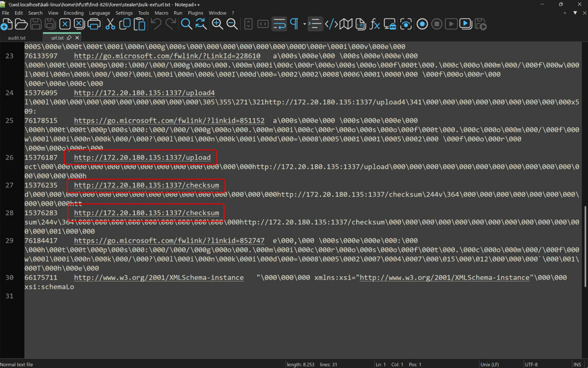Zoom in with the plus magnifier icon
Screen dimensions: 588x368
coord(217,24)
